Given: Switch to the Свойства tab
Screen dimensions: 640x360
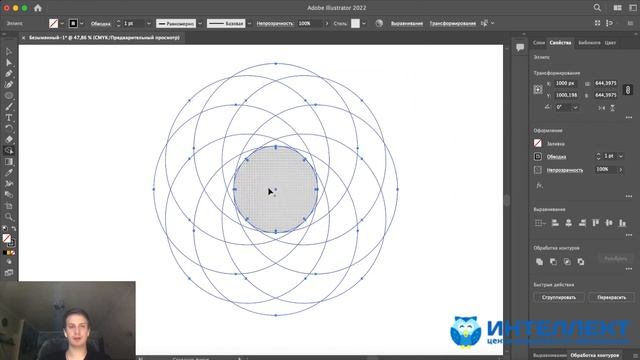Looking at the screenshot, I should pos(560,43).
